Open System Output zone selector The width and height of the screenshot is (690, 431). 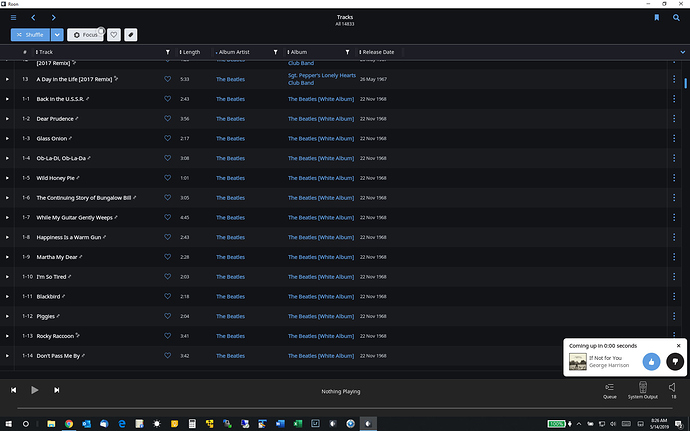point(642,390)
